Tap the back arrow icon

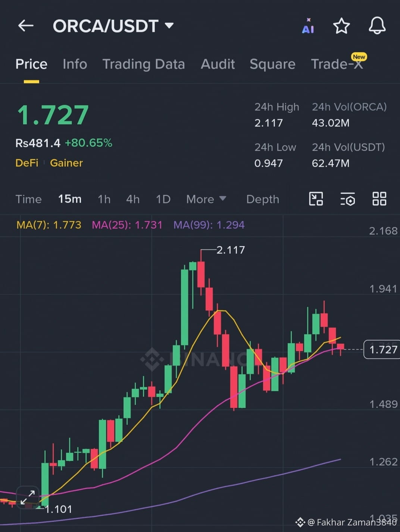(26, 26)
